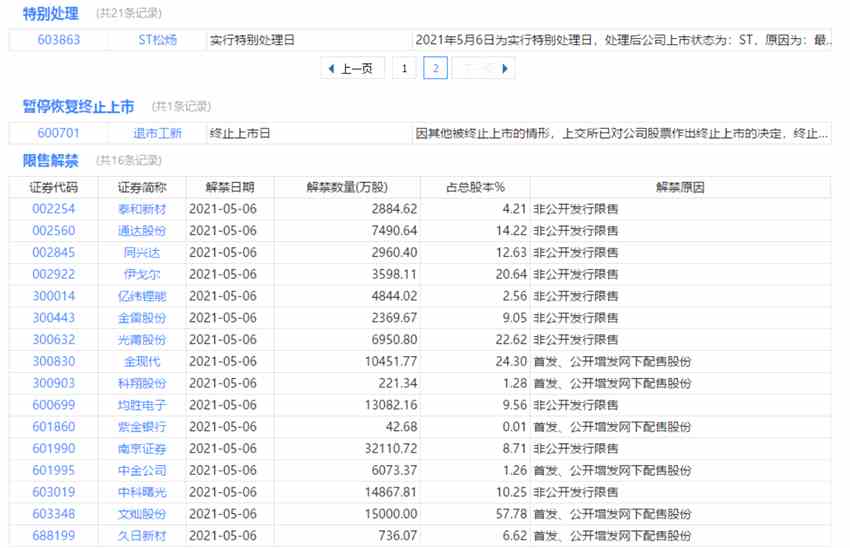Click the 解禁数量(万股) column header
The image size is (850, 548).
click(347, 188)
